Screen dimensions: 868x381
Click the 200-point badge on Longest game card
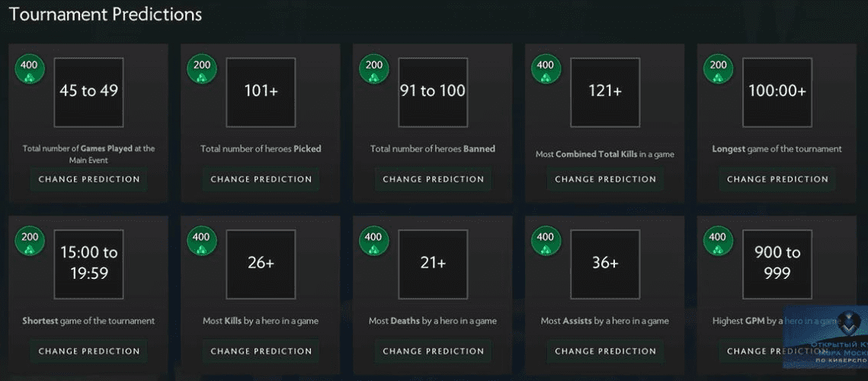pyautogui.click(x=718, y=69)
